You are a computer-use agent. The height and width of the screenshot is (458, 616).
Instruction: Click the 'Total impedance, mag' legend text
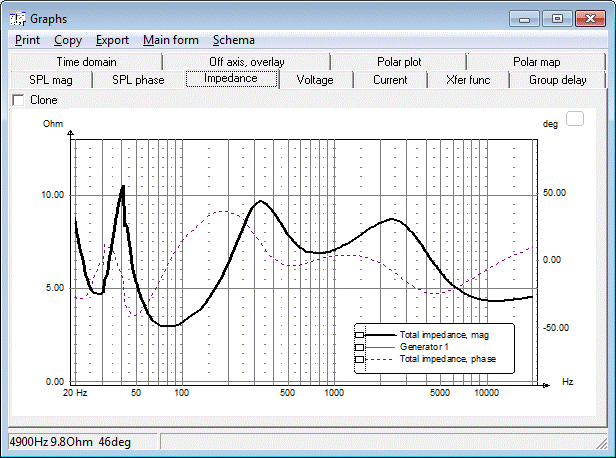(444, 335)
